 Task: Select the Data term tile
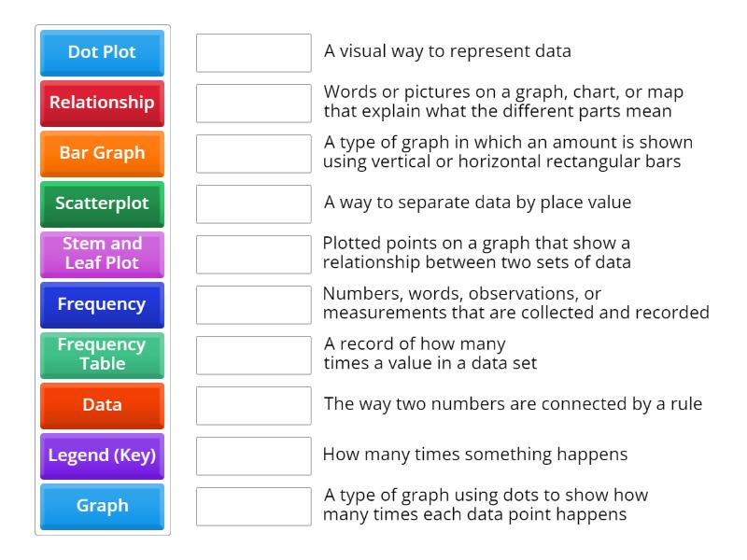pyautogui.click(x=101, y=405)
